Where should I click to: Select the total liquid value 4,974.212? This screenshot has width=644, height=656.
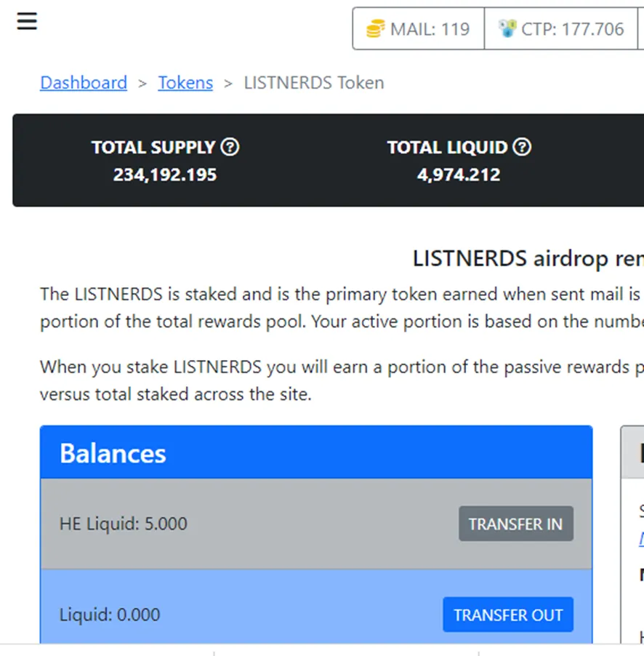click(x=459, y=175)
